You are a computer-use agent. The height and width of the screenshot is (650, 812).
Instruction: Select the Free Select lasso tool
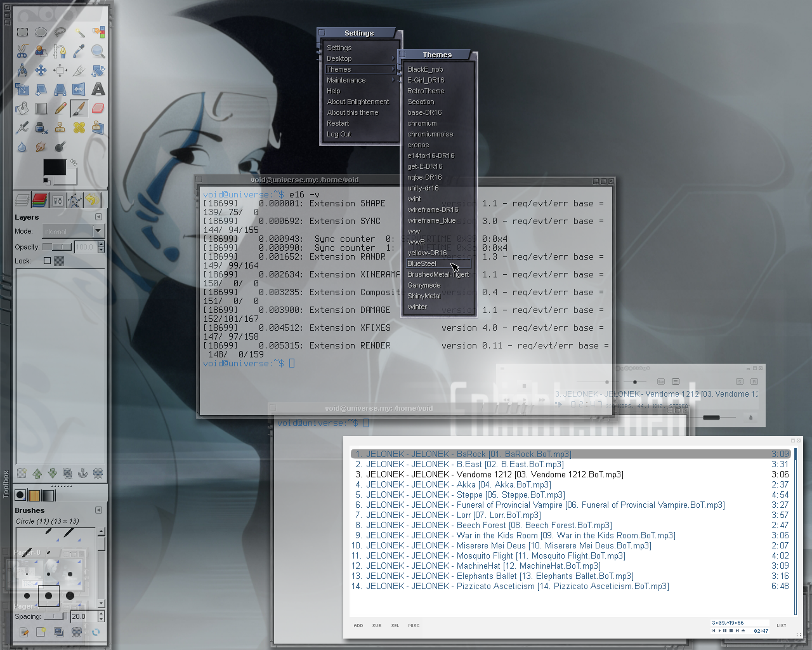[60, 32]
